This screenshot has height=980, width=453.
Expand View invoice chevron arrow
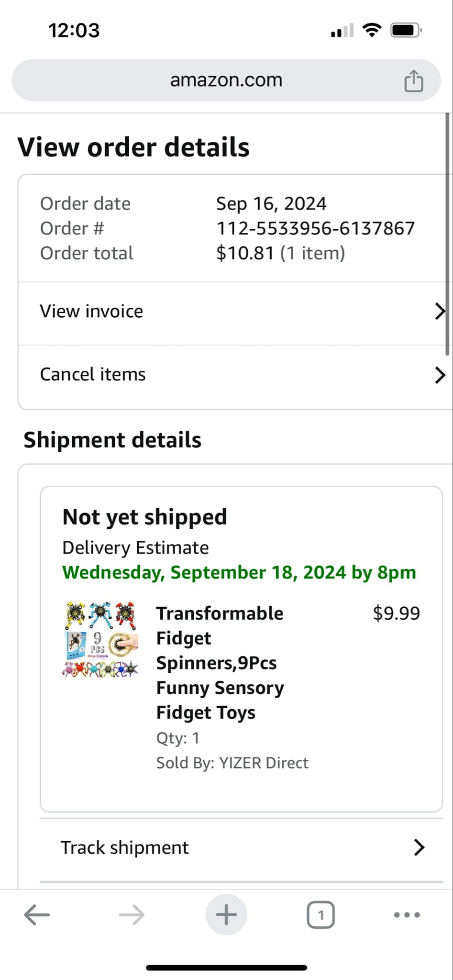coord(440,312)
